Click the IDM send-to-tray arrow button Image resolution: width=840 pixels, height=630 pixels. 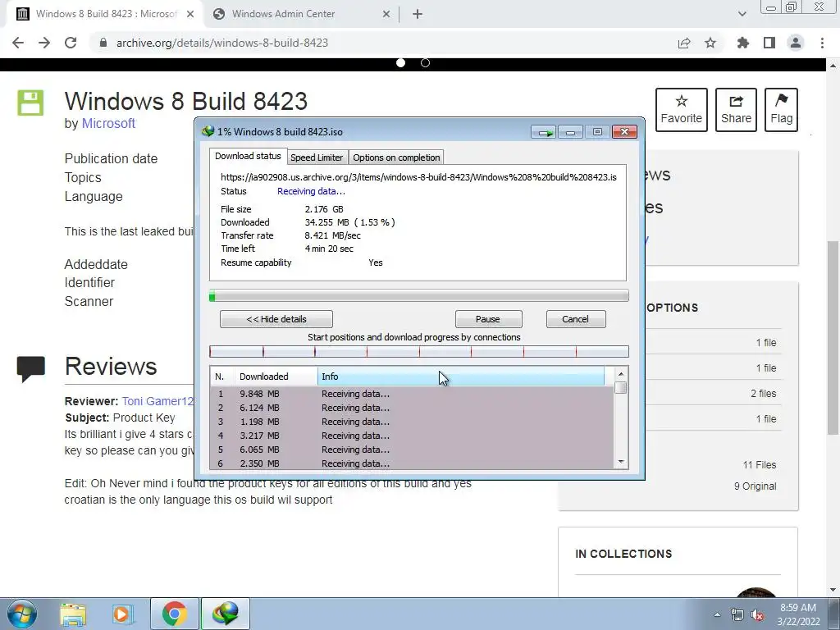click(545, 132)
